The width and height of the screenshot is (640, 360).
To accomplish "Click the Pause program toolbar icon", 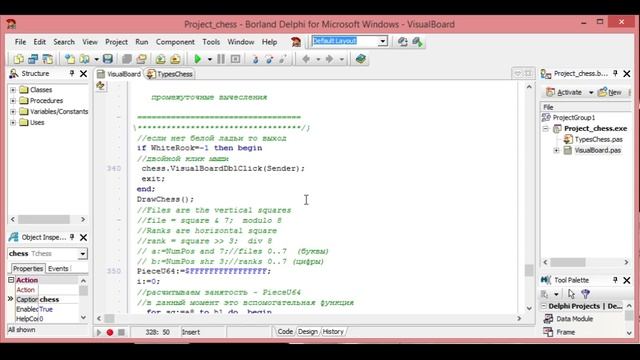I will pos(221,59).
